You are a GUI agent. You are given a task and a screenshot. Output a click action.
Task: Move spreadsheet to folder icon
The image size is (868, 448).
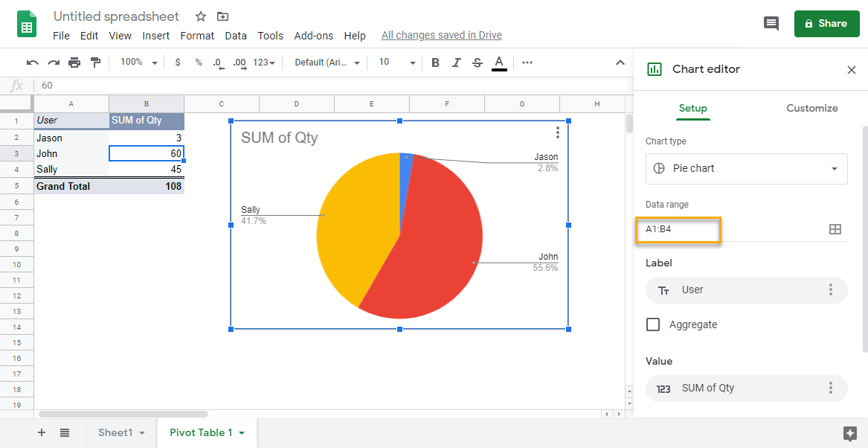coord(222,16)
